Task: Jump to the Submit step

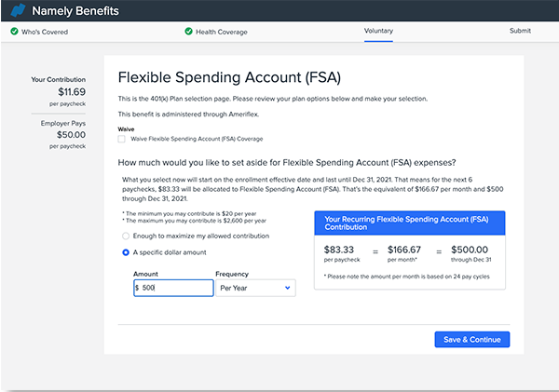Action: [x=520, y=31]
